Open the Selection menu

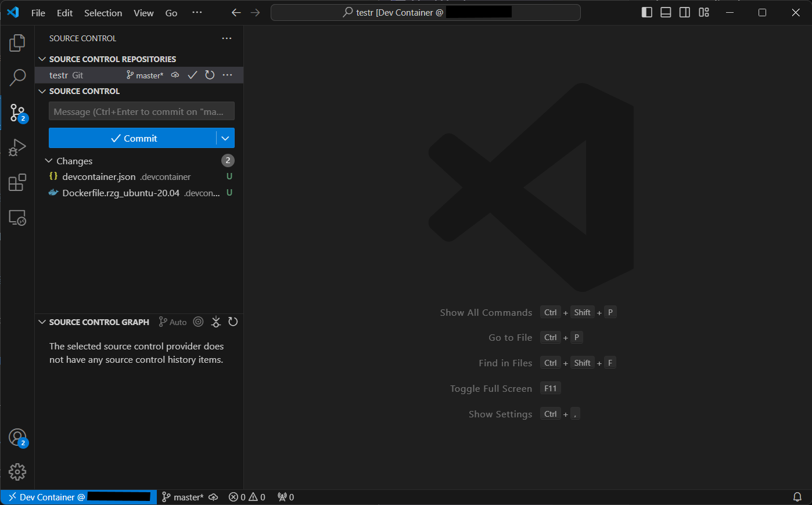click(x=103, y=13)
